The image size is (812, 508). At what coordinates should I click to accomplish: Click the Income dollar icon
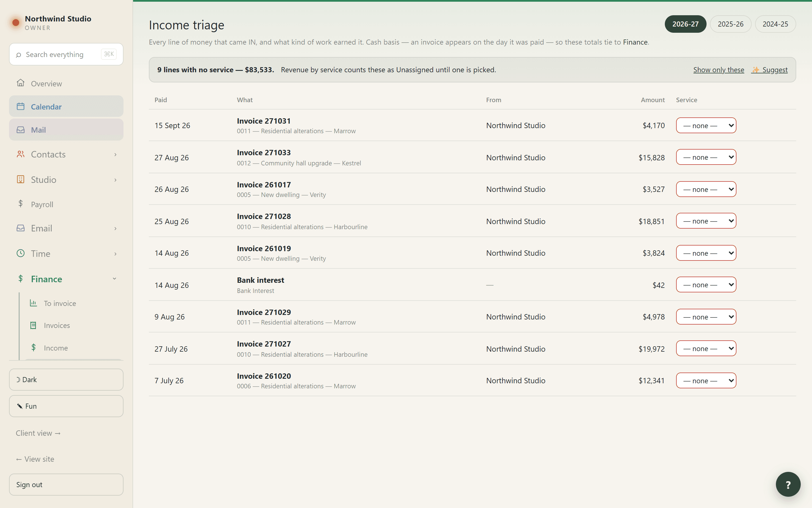coord(33,347)
